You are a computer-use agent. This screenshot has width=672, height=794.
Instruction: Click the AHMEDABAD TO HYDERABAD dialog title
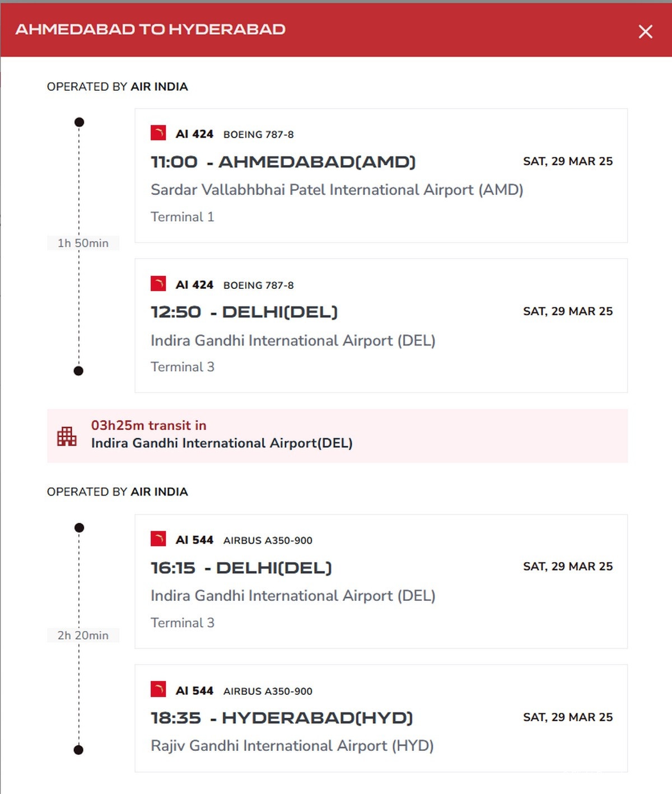click(x=151, y=29)
